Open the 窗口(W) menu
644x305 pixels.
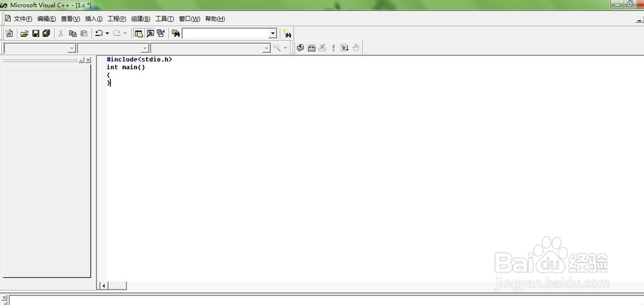click(189, 19)
